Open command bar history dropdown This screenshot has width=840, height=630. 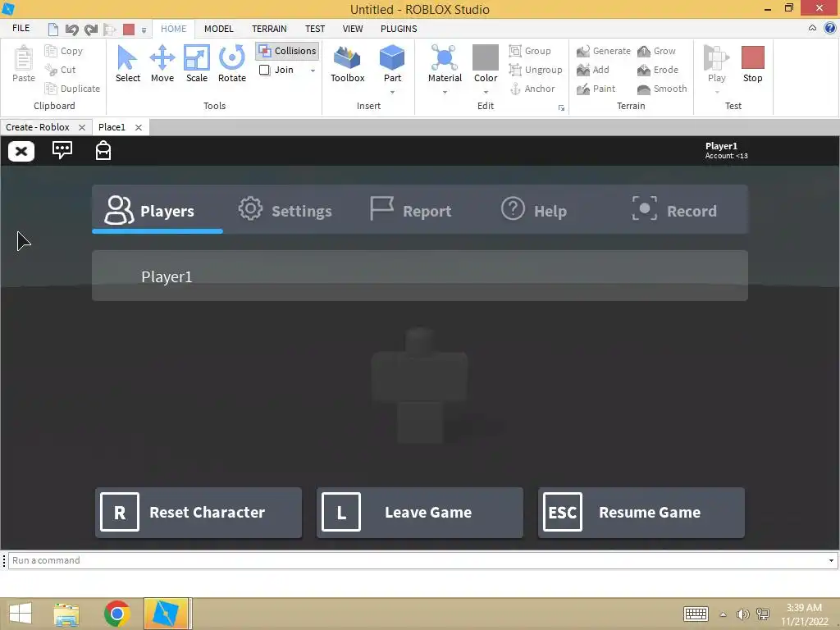[x=831, y=560]
